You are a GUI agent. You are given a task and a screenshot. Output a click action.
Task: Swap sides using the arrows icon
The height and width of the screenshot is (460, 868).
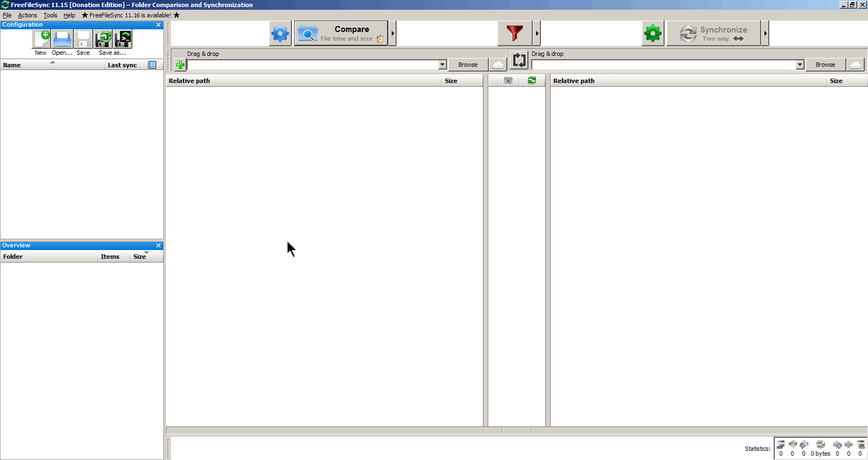tap(519, 60)
